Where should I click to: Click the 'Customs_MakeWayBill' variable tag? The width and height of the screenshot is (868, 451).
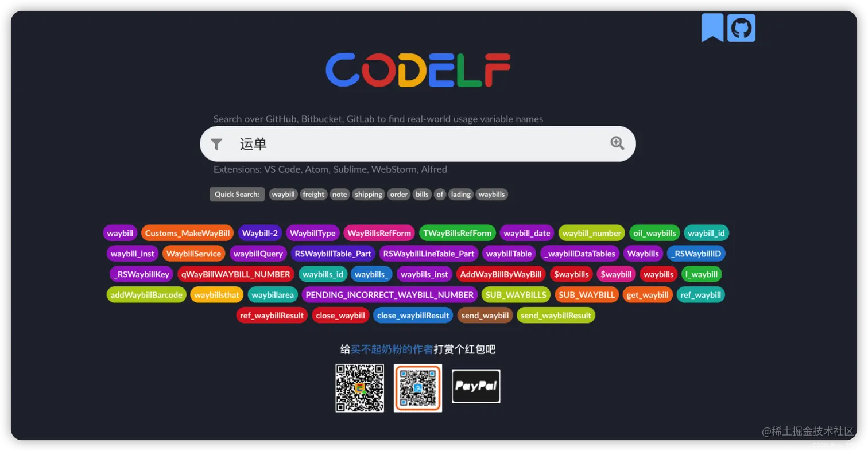(187, 233)
